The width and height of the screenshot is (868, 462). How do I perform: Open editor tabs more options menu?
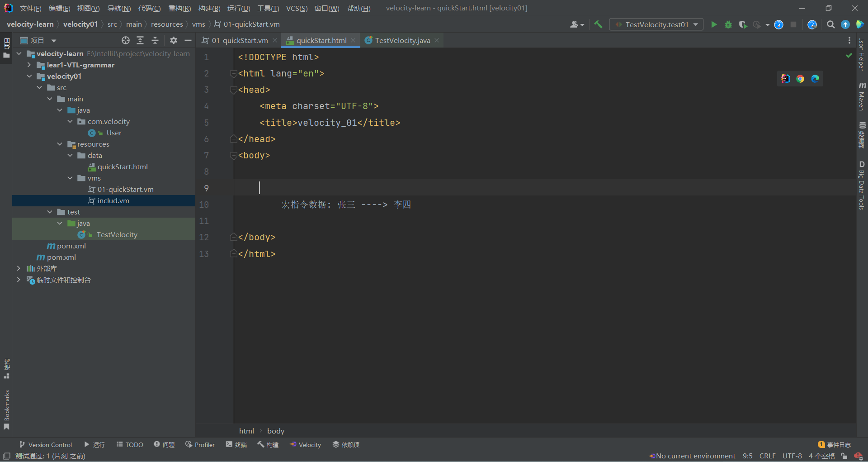(x=849, y=40)
